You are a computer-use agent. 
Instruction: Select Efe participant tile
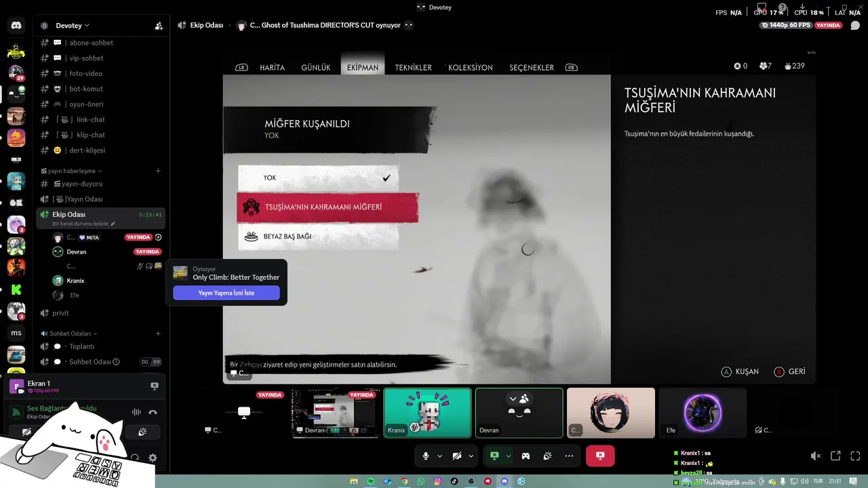tap(703, 413)
